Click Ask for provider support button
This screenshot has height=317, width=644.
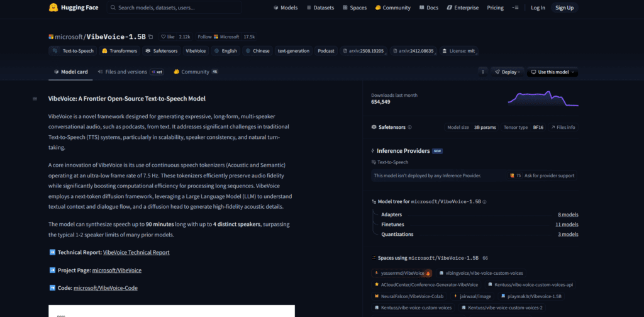(x=541, y=175)
